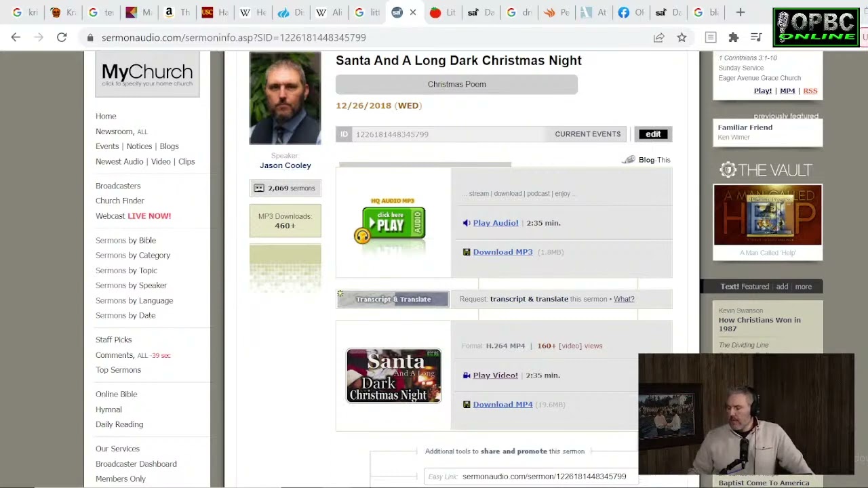Click the speaker photo of Jason Cooley

point(285,98)
